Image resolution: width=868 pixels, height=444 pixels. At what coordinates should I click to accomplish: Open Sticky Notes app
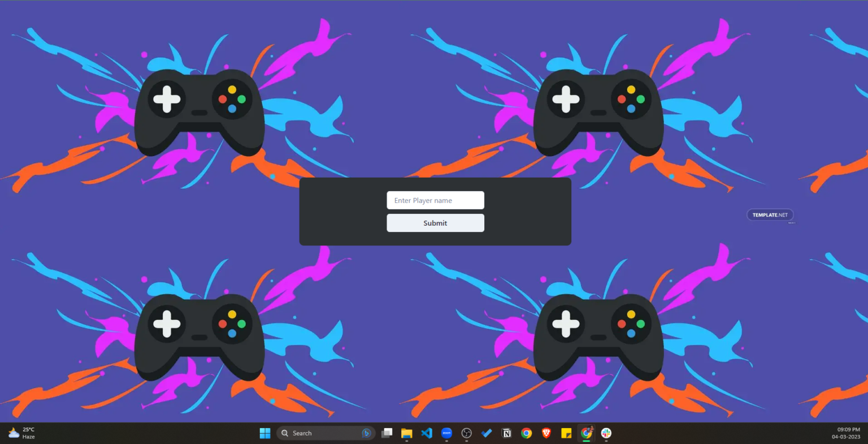pos(566,433)
